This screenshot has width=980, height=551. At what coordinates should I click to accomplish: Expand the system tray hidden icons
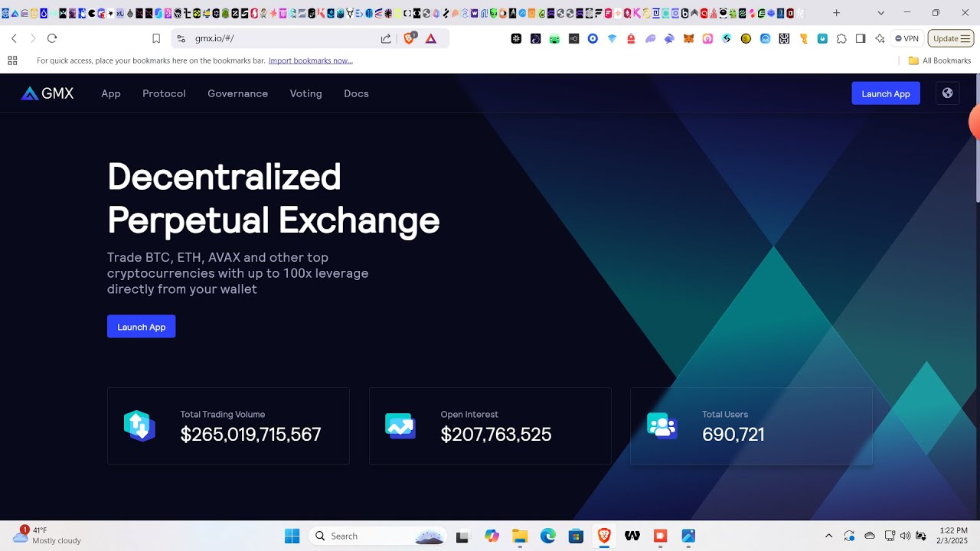tap(828, 536)
